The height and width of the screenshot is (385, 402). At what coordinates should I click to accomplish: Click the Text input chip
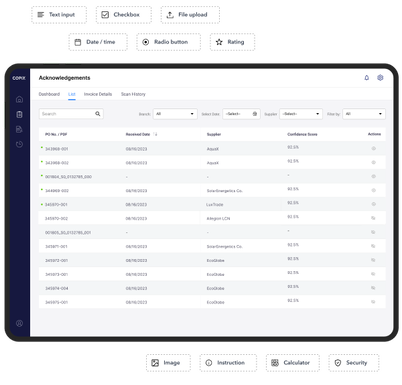(x=59, y=15)
